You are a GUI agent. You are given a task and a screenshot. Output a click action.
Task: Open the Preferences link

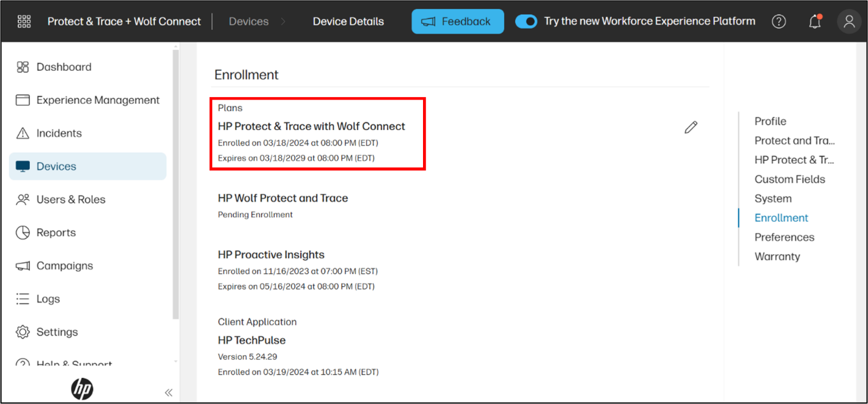point(784,237)
